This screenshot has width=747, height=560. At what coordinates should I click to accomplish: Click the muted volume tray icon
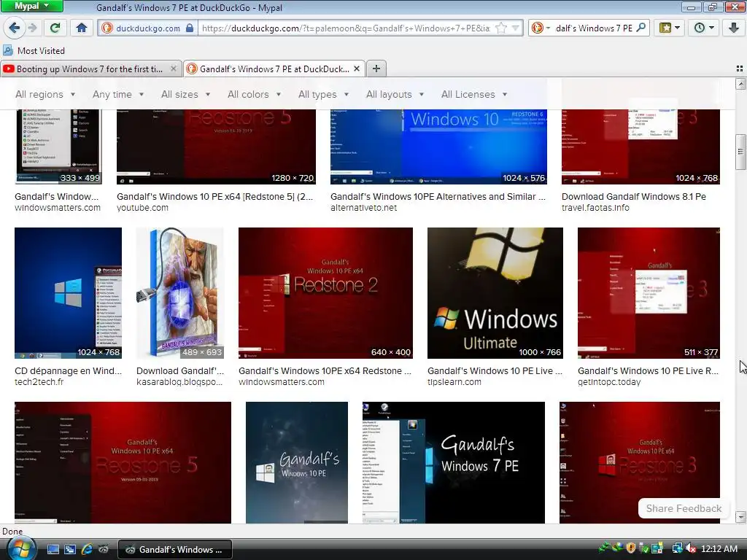691,548
